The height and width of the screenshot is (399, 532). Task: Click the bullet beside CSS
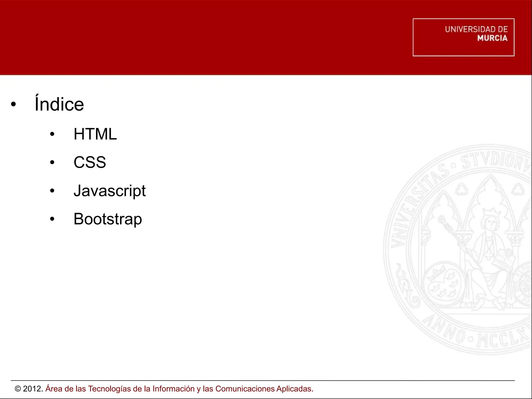[52, 163]
